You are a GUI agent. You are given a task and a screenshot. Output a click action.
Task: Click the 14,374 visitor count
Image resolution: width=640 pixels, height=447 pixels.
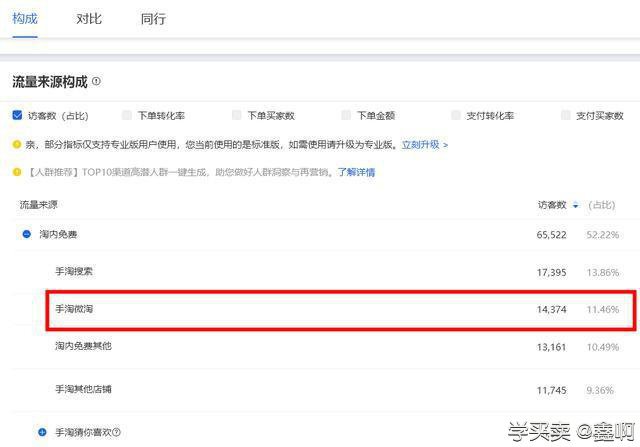551,309
